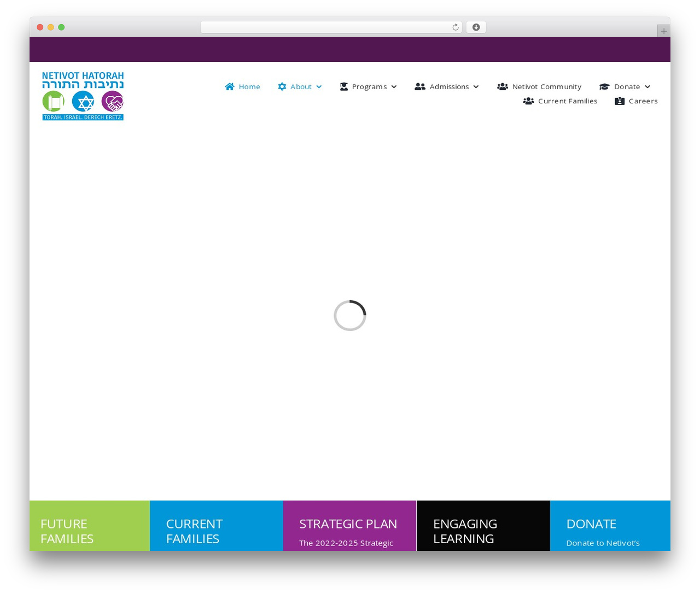This screenshot has width=700, height=593.
Task: Click the group icon beside Current Families
Action: point(528,101)
